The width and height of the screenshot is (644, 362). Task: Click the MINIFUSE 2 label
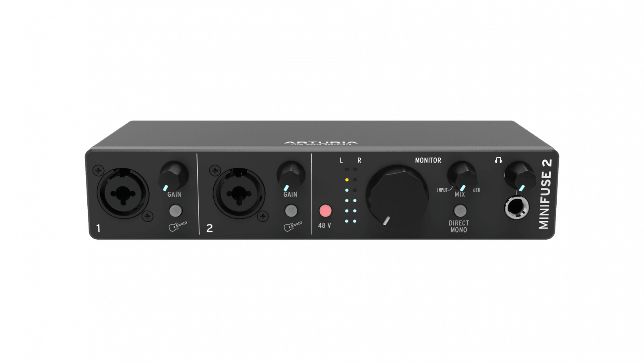(x=545, y=194)
